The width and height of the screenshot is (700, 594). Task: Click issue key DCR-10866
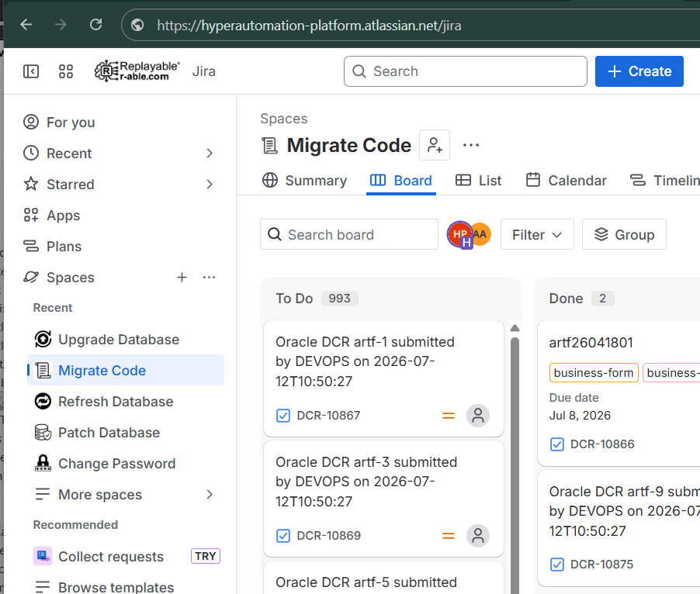pos(602,444)
